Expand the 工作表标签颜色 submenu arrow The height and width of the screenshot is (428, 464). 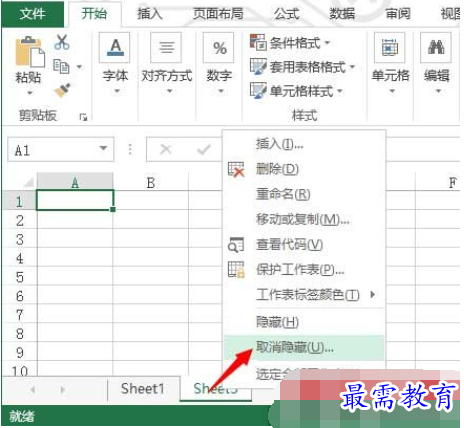373,295
